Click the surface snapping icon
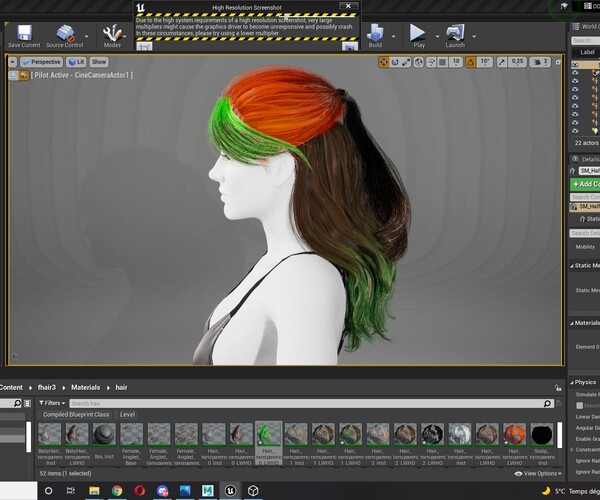 tap(431, 62)
